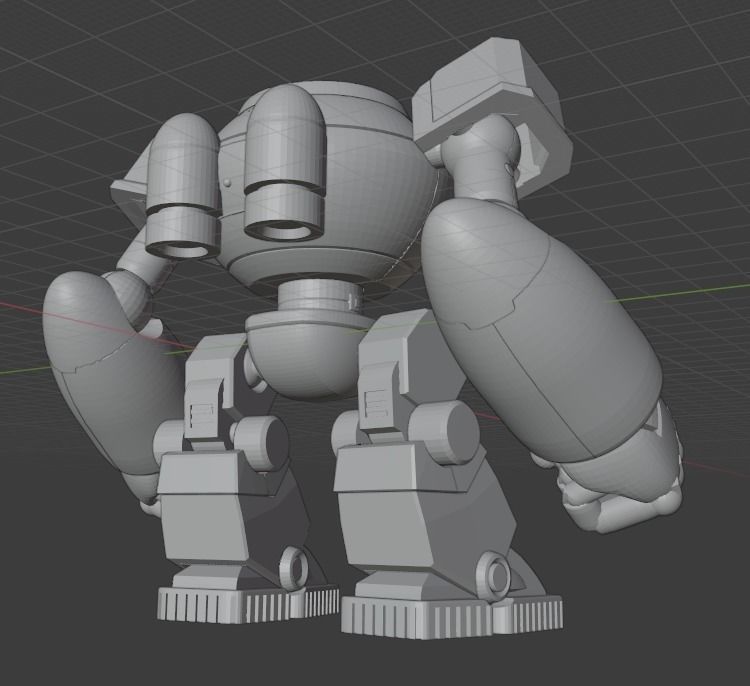Viewport: 750px width, 686px height.
Task: Select the ankle ring on the larger foot
Action: tap(496, 574)
